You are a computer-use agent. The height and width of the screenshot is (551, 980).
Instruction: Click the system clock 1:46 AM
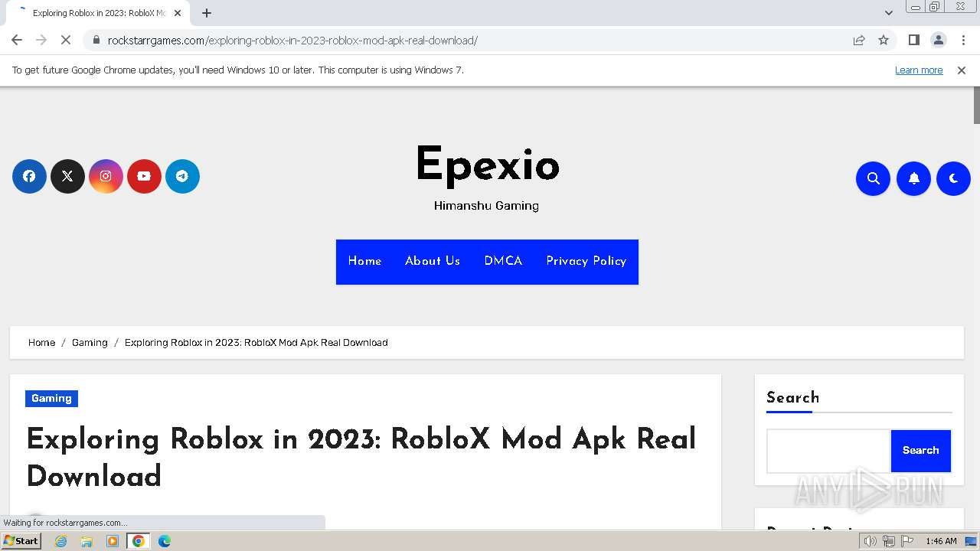point(941,541)
